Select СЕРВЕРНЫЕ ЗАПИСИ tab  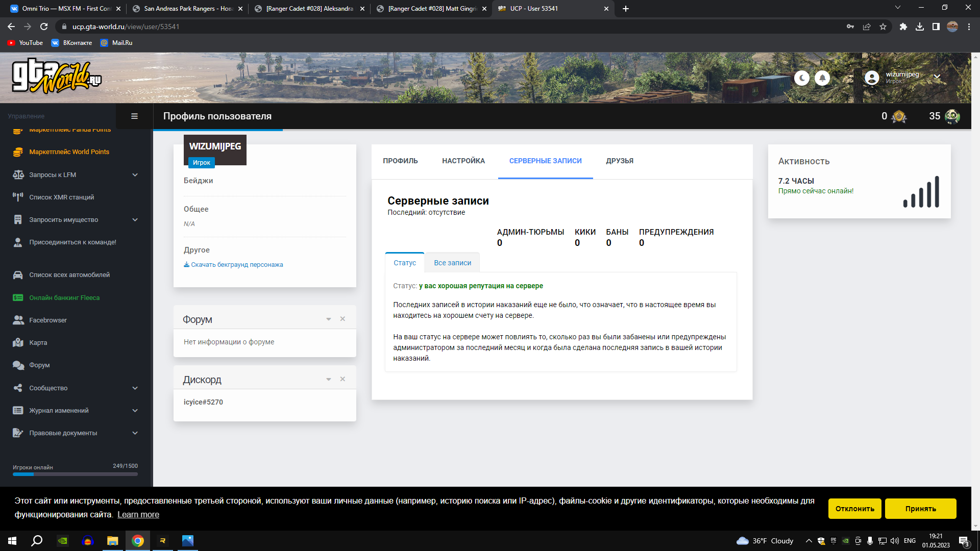coord(545,161)
